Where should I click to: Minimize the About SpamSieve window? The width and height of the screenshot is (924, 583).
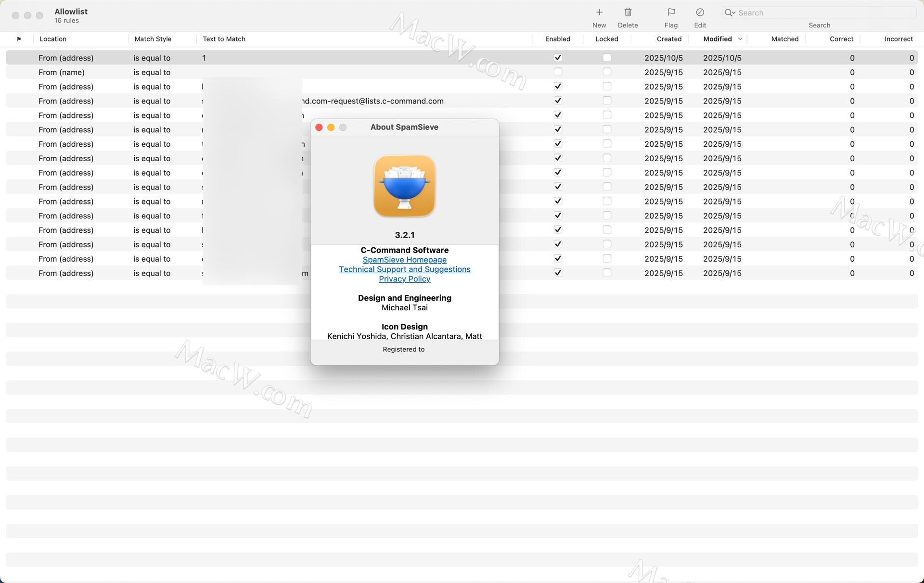[x=331, y=127]
